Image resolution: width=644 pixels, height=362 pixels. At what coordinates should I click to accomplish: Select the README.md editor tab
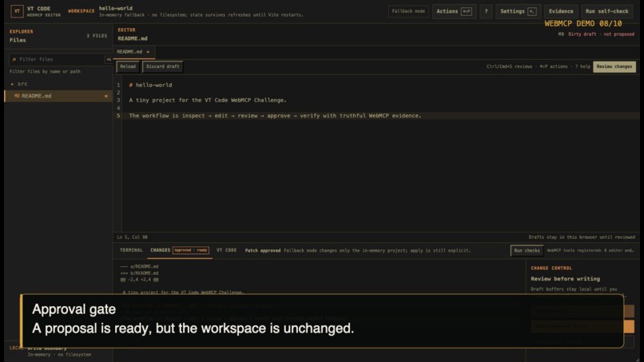pyautogui.click(x=133, y=52)
